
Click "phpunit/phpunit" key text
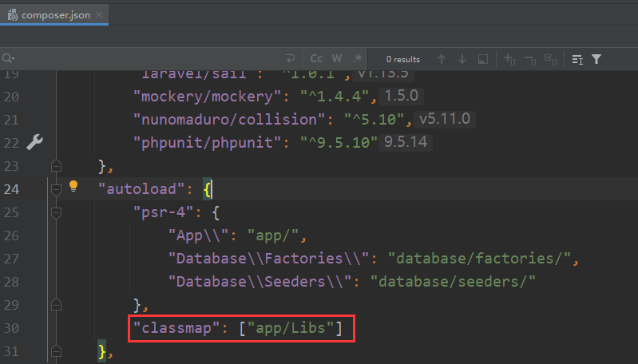coord(208,143)
